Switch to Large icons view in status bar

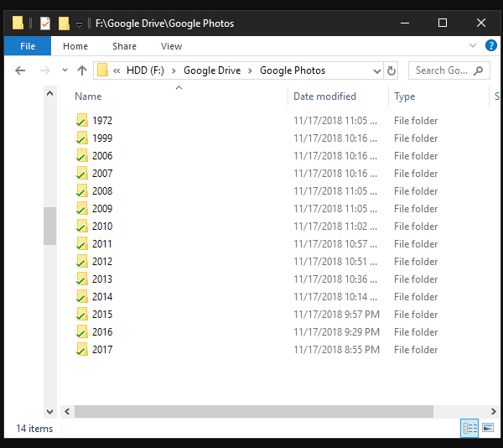[488, 428]
